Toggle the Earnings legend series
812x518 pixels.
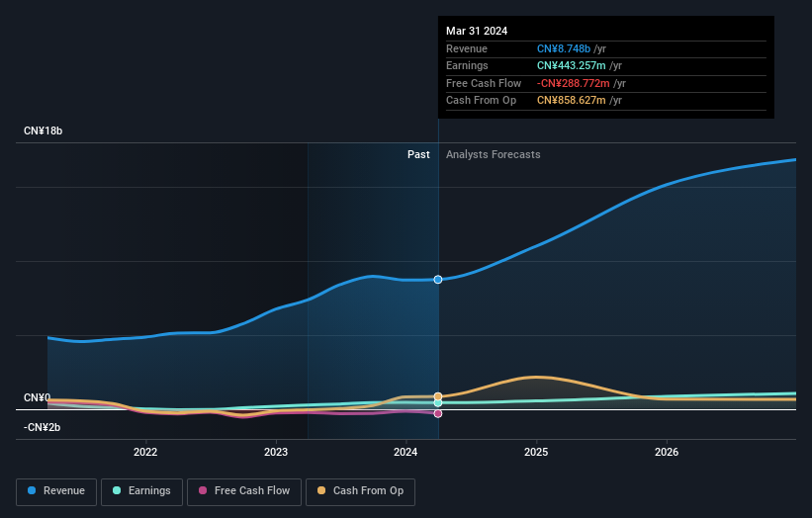(x=141, y=491)
